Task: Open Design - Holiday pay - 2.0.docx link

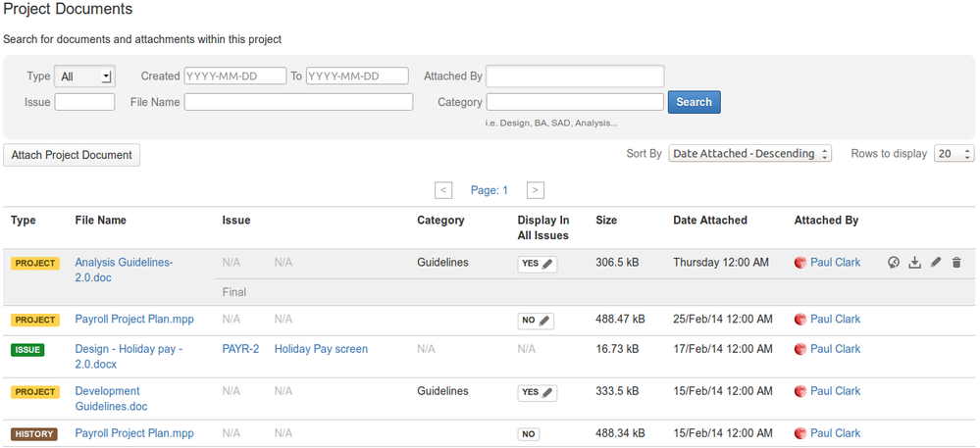Action: coord(129,356)
